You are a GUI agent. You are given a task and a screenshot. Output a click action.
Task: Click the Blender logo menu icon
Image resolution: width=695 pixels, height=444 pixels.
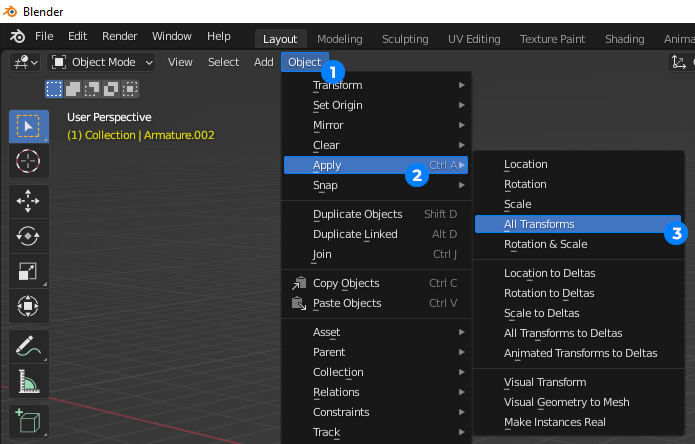tap(17, 36)
